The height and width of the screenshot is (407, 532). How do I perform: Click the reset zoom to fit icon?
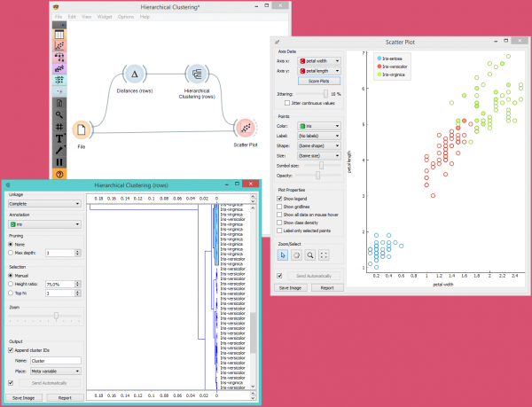tap(325, 255)
